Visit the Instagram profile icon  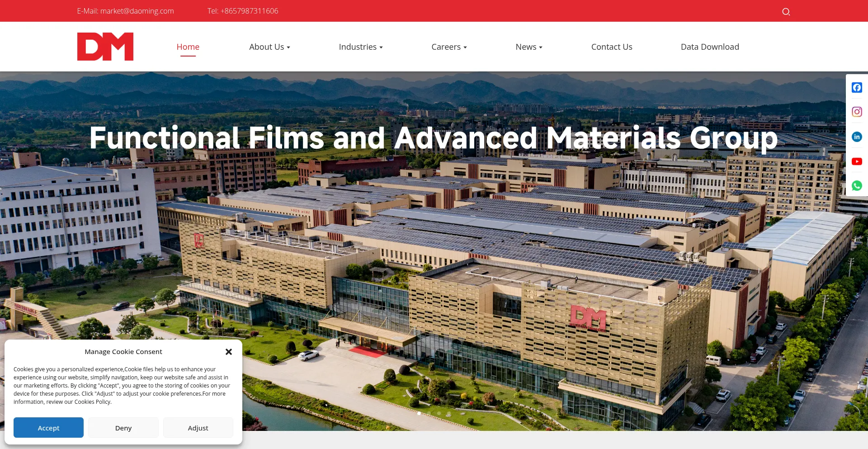coord(857,112)
